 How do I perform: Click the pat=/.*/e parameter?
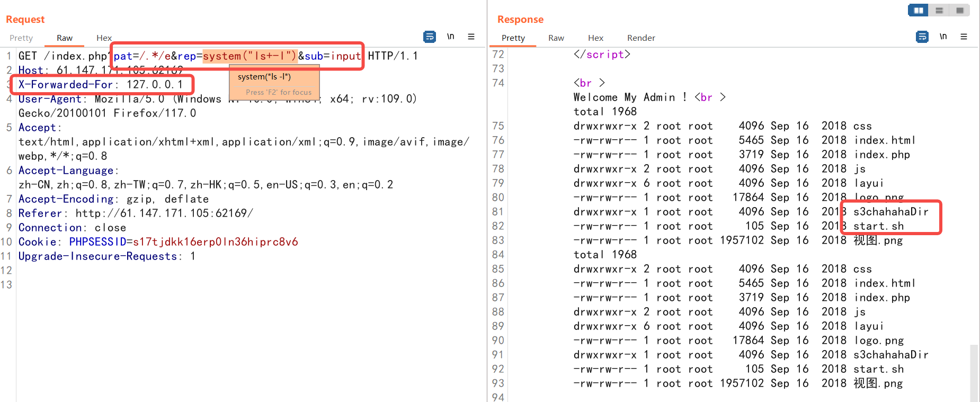[x=142, y=56]
